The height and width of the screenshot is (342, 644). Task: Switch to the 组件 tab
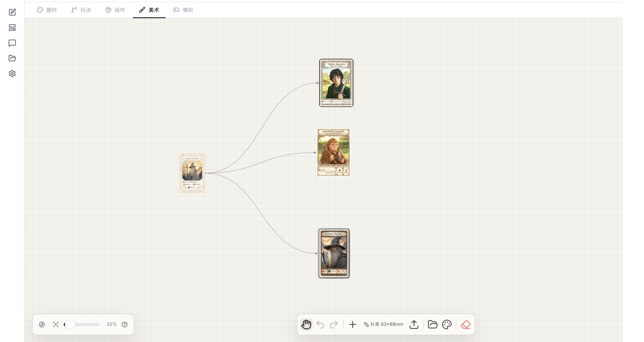pyautogui.click(x=115, y=10)
